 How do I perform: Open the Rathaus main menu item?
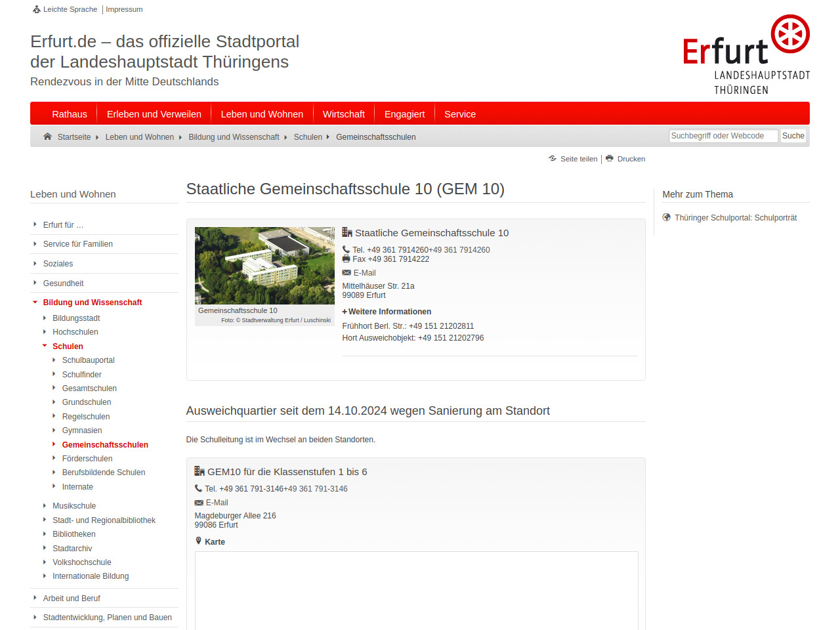tap(70, 114)
